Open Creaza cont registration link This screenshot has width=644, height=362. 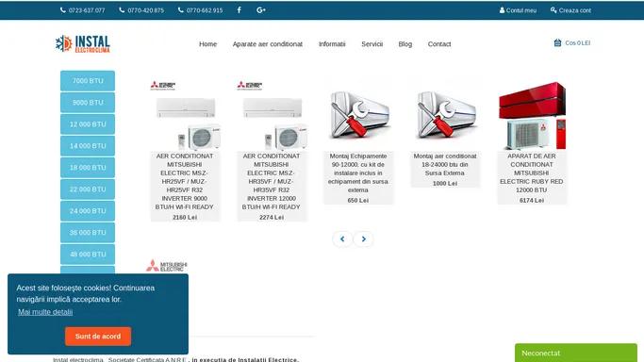point(570,10)
